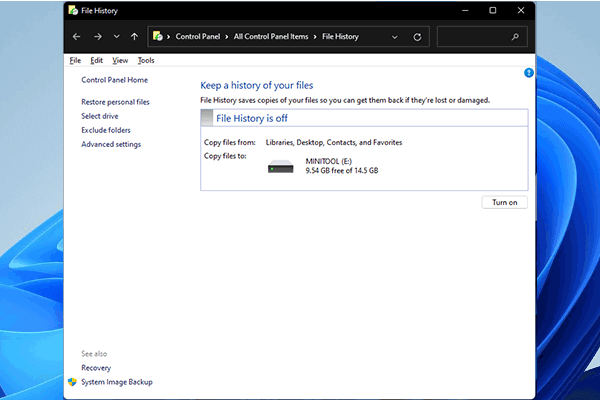Click Control Panel breadcrumb in address bar
600x400 pixels.
click(x=198, y=36)
